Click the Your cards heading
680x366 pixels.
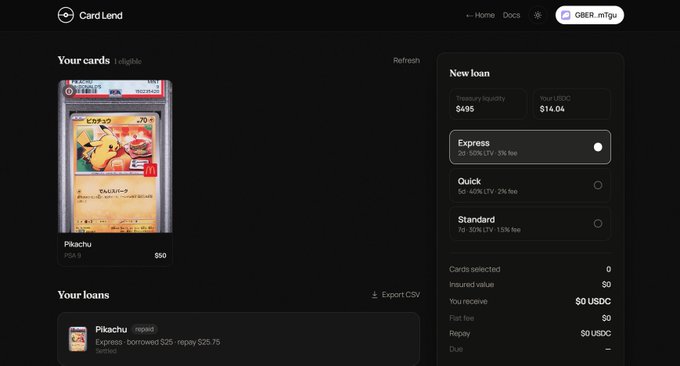pos(84,60)
